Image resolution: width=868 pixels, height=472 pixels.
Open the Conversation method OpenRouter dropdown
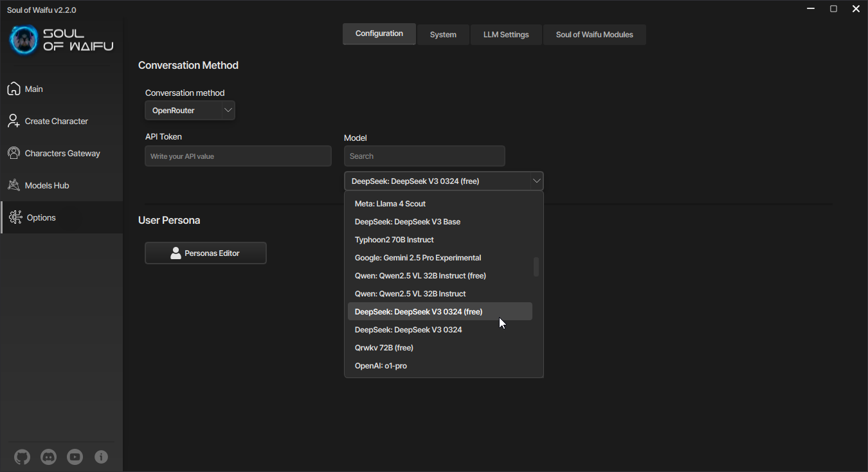pos(190,111)
